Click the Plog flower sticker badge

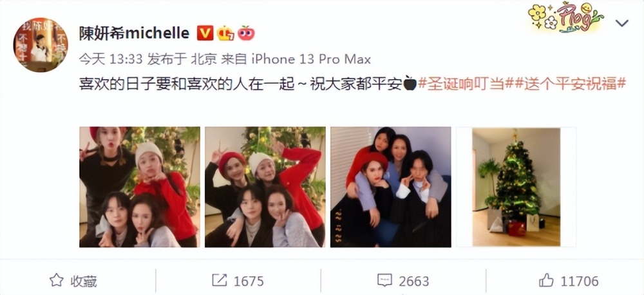(x=566, y=17)
